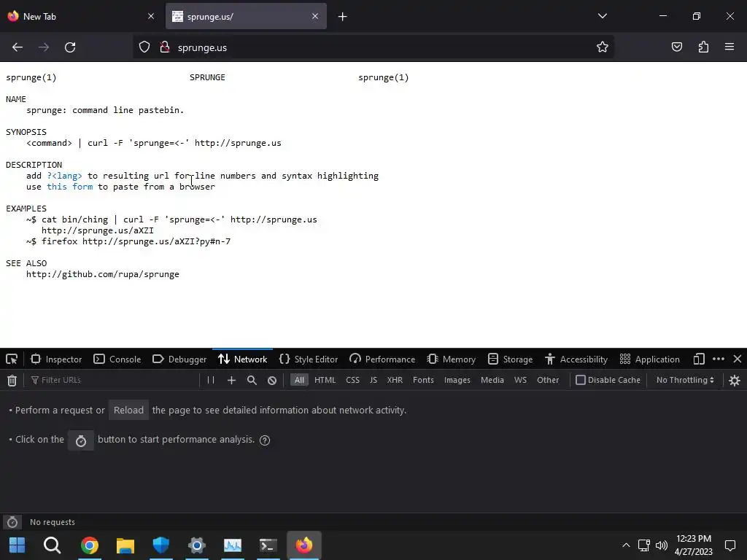747x560 pixels.
Task: Filter requests by Fonts
Action: click(x=423, y=380)
